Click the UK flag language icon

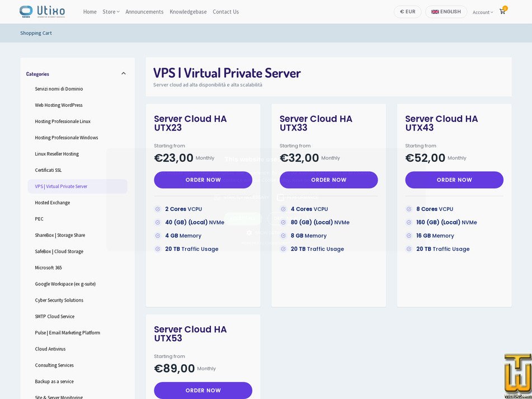click(x=435, y=12)
